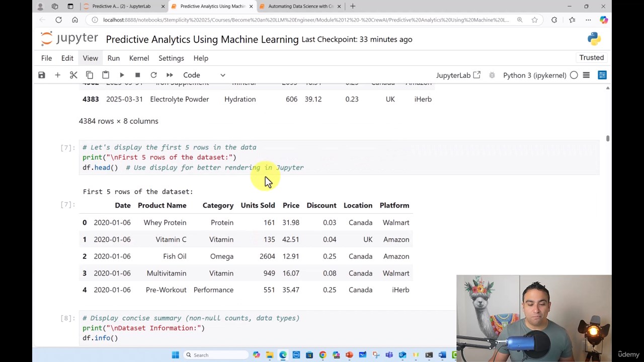Open the Run menu
The image size is (644, 362).
(x=114, y=58)
